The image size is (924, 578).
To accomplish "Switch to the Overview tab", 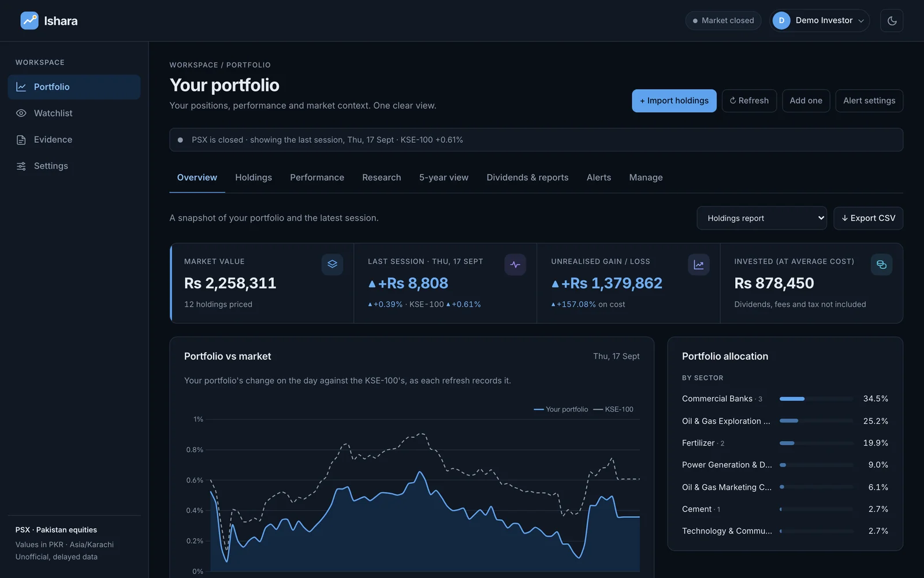I will coord(197,177).
